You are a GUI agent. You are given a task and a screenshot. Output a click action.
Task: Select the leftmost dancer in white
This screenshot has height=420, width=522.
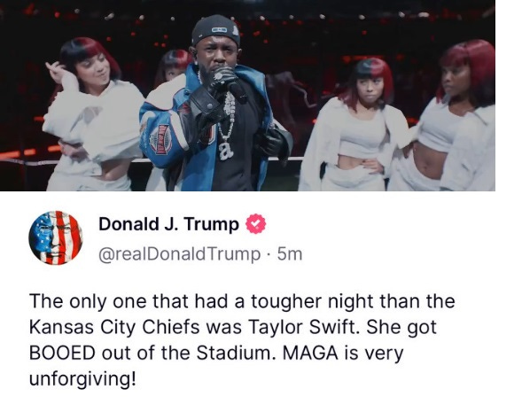91,115
